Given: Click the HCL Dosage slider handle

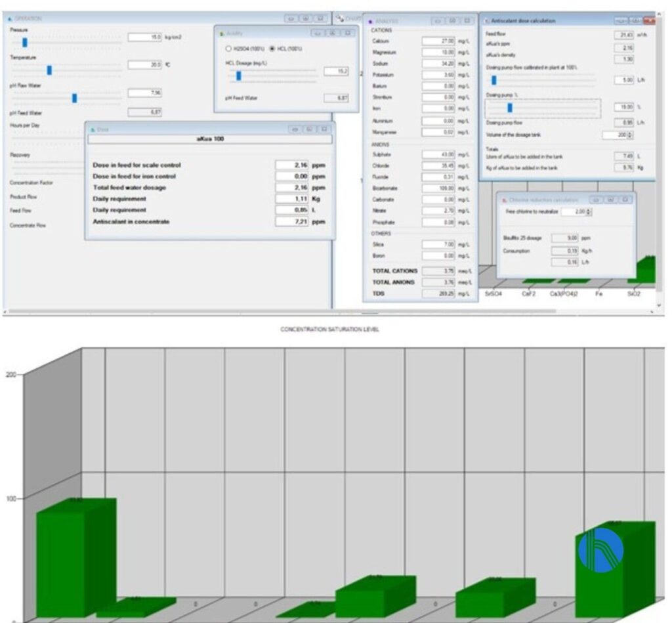Looking at the screenshot, I should [x=238, y=76].
